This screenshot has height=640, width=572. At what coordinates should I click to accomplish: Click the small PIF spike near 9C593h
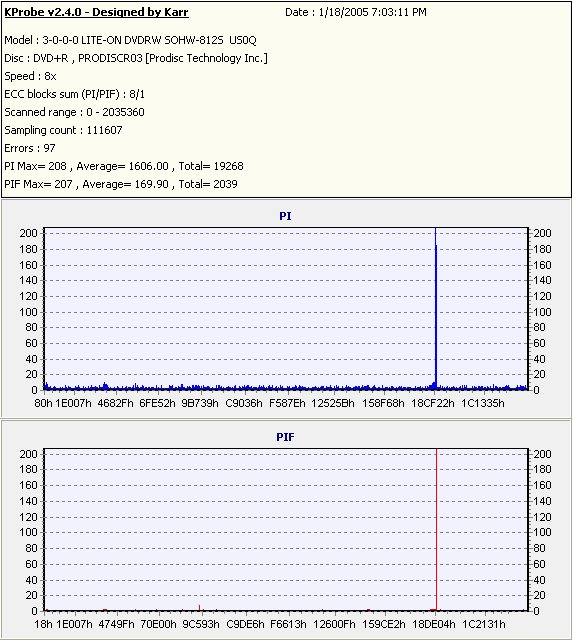point(199,608)
